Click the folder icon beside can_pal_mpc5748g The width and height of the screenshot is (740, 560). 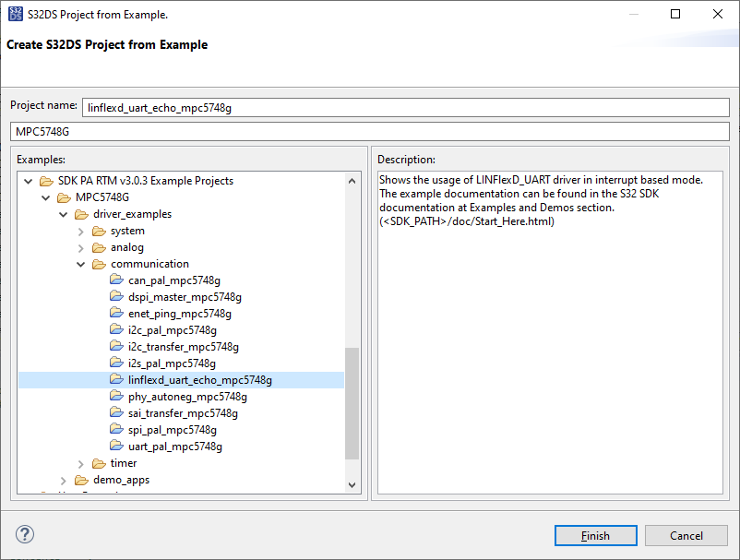tap(117, 280)
